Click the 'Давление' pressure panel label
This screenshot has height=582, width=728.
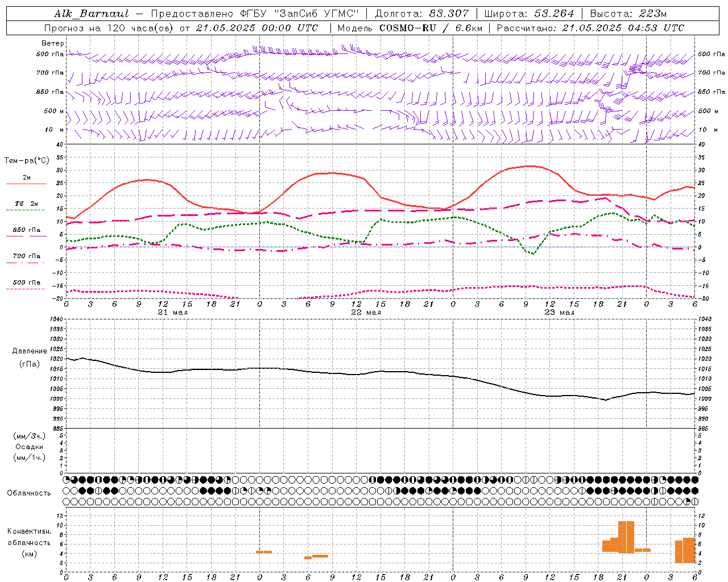[30, 351]
